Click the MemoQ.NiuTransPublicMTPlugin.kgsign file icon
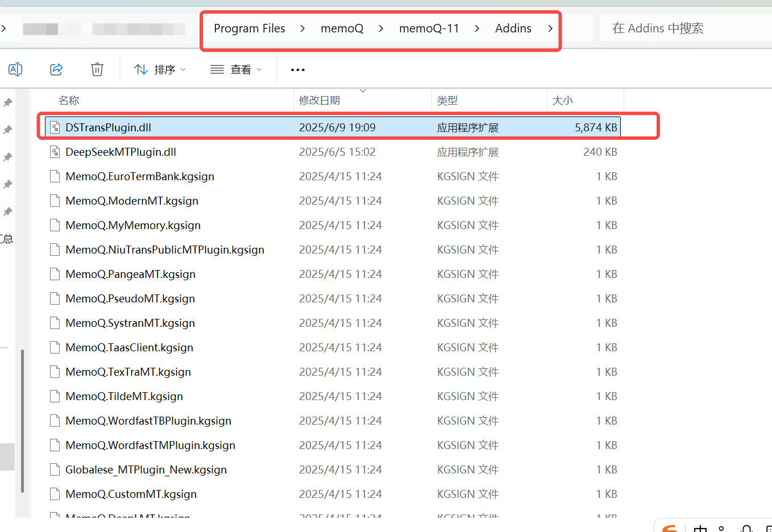Screen dimensions: 772x532 coord(55,250)
